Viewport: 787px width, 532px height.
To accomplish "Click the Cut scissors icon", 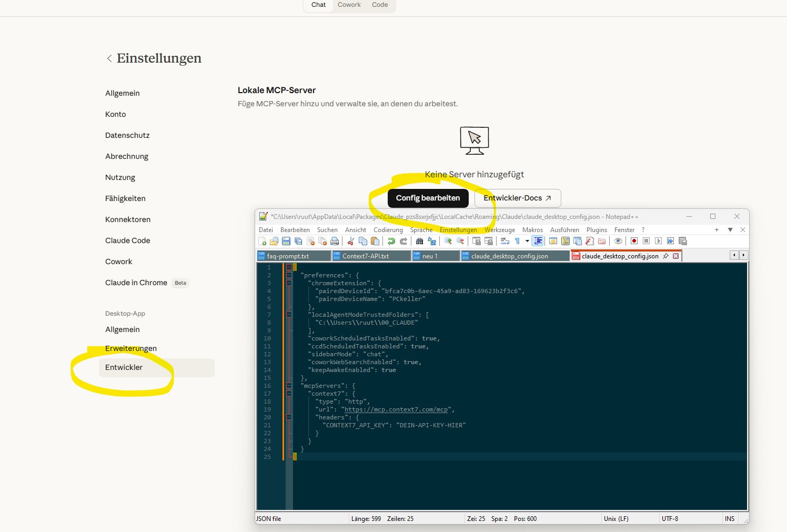I will pyautogui.click(x=351, y=241).
